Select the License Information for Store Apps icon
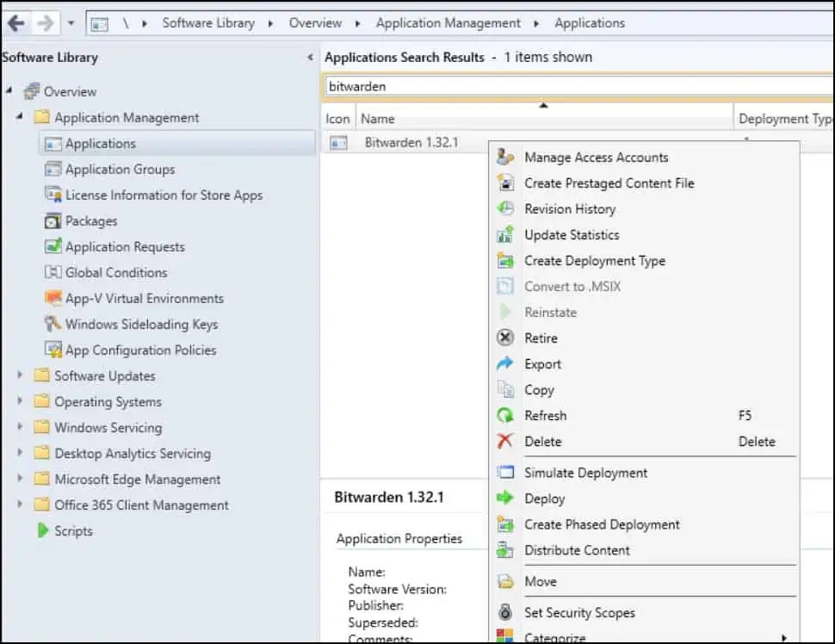 click(x=53, y=195)
